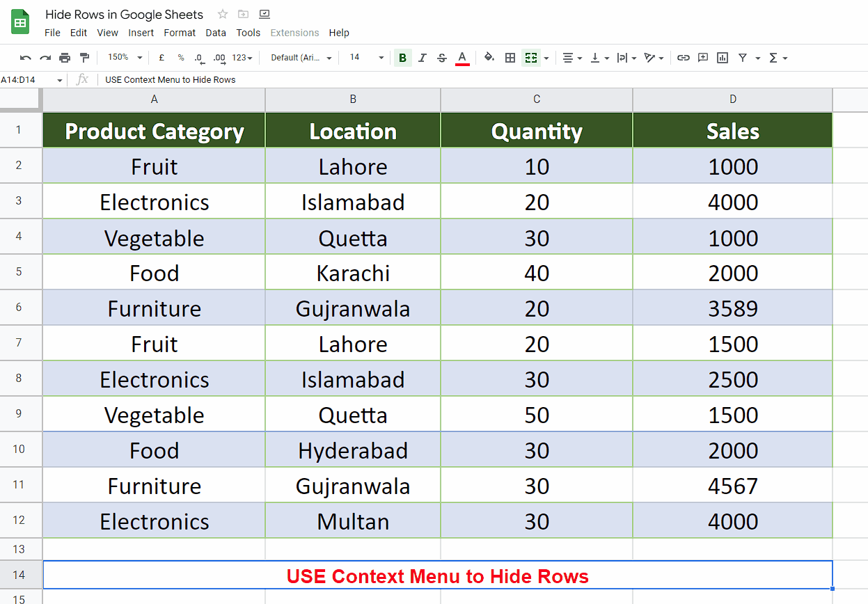
Task: Click the Move to folder icon
Action: coord(243,14)
